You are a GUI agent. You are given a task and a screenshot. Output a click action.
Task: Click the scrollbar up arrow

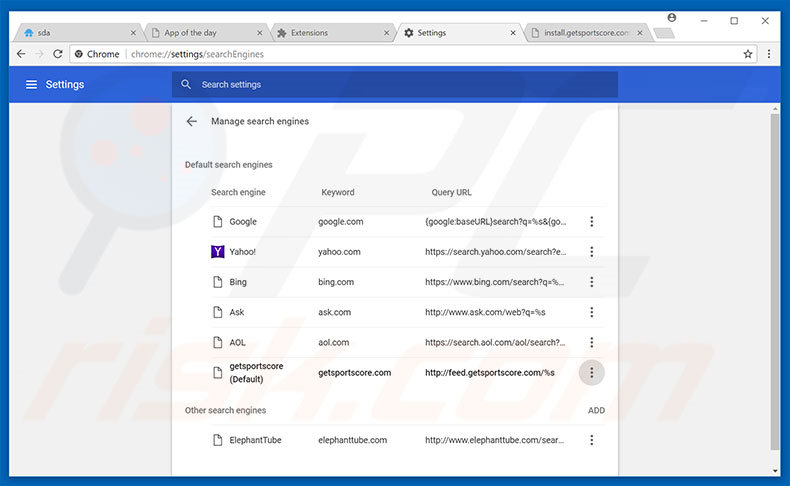pyautogui.click(x=775, y=108)
